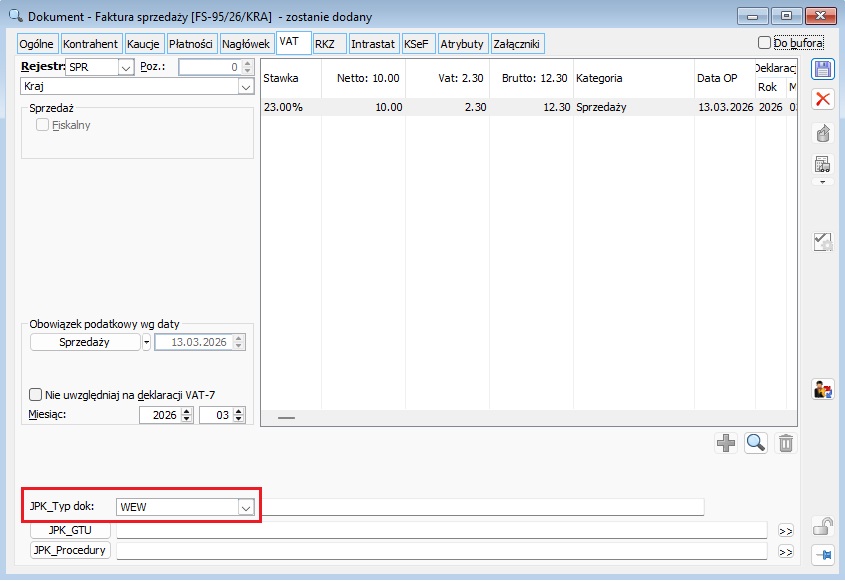Open the contractor people icon
Viewport: 845px width, 581px height.
pyautogui.click(x=822, y=389)
